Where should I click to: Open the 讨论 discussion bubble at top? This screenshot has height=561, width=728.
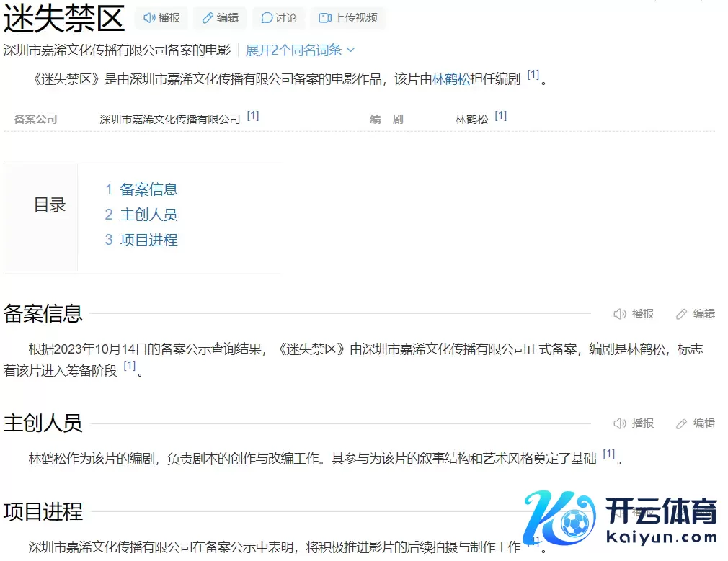[x=267, y=18]
